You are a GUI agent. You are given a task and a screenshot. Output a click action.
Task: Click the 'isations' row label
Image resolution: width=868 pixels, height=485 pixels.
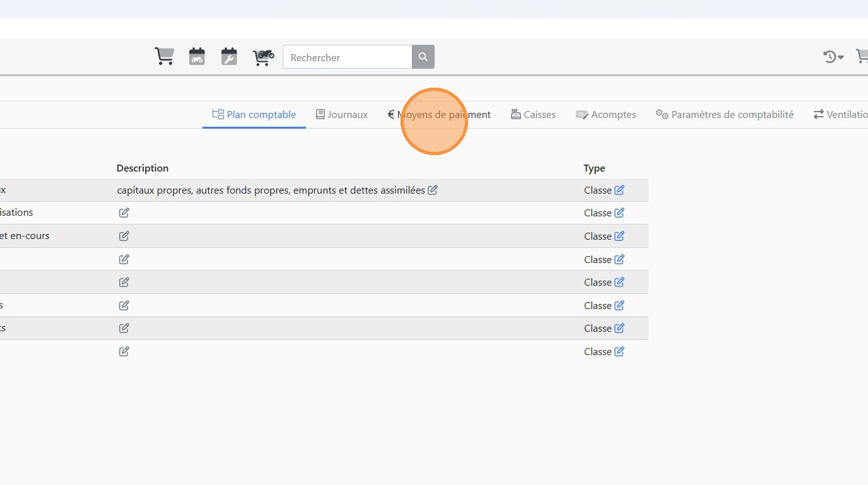[16, 213]
